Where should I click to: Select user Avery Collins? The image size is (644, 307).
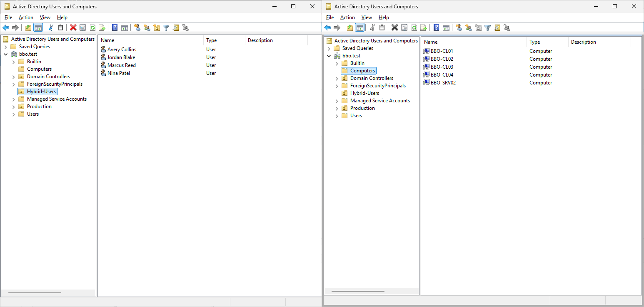122,50
